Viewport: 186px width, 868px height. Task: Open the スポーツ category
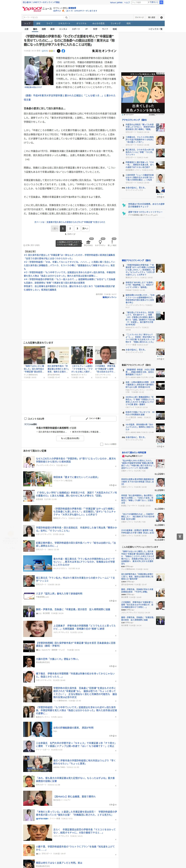pyautogui.click(x=76, y=29)
